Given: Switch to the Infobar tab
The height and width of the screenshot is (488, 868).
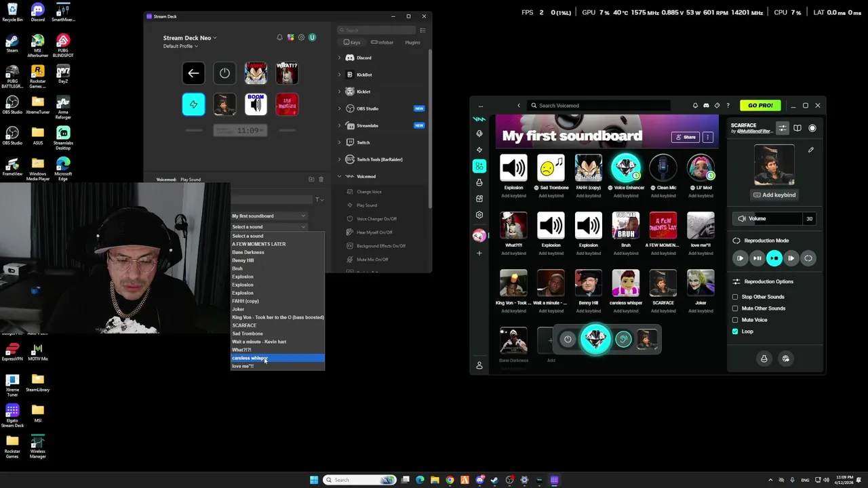Looking at the screenshot, I should pos(382,43).
